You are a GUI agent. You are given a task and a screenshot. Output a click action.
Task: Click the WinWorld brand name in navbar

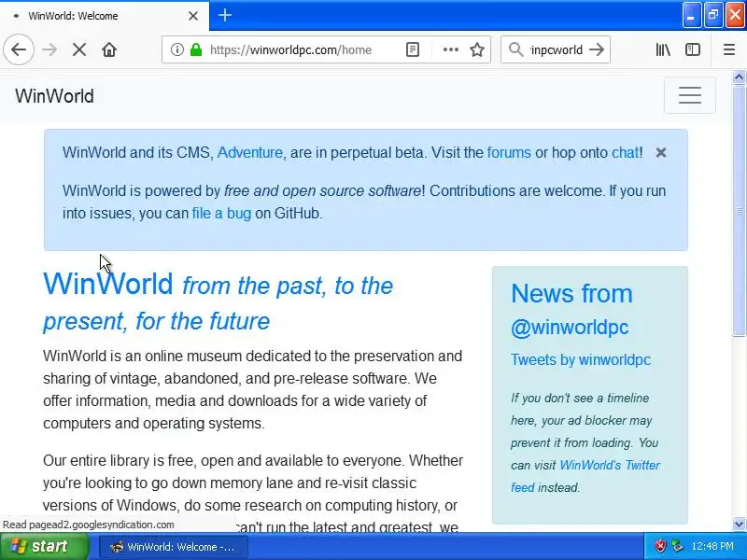click(x=54, y=96)
